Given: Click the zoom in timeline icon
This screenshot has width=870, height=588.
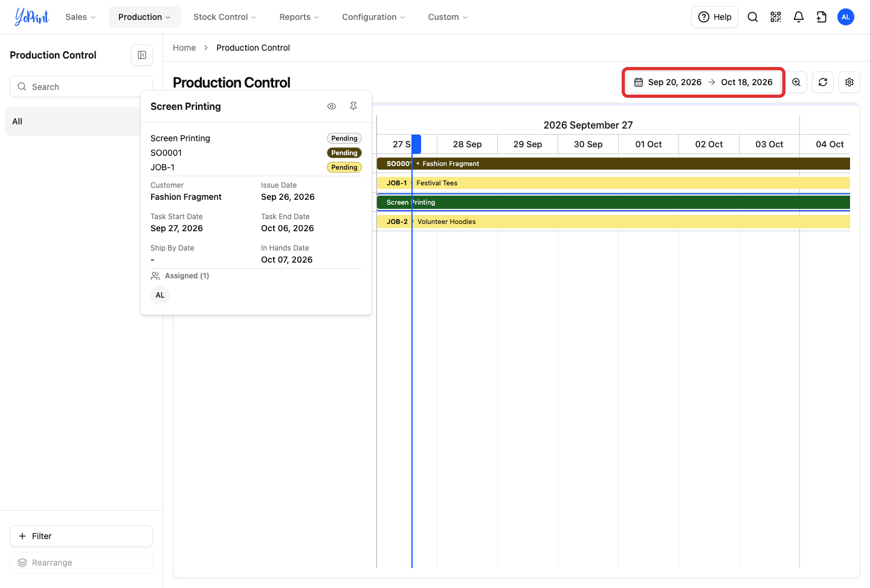Looking at the screenshot, I should click(796, 82).
